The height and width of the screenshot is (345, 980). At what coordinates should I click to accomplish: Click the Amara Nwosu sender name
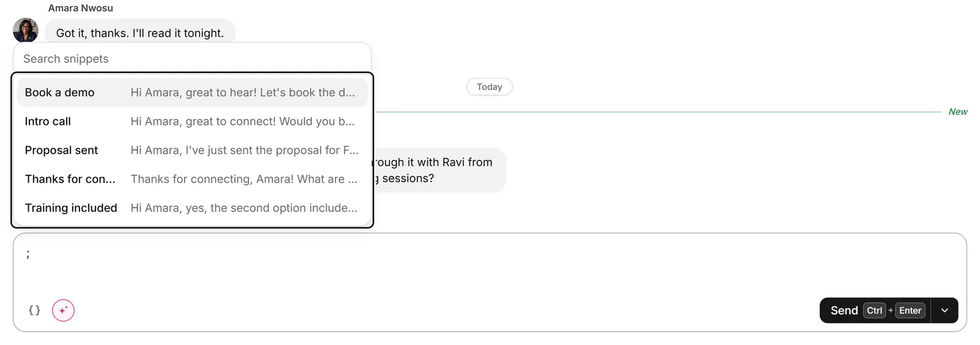point(81,8)
